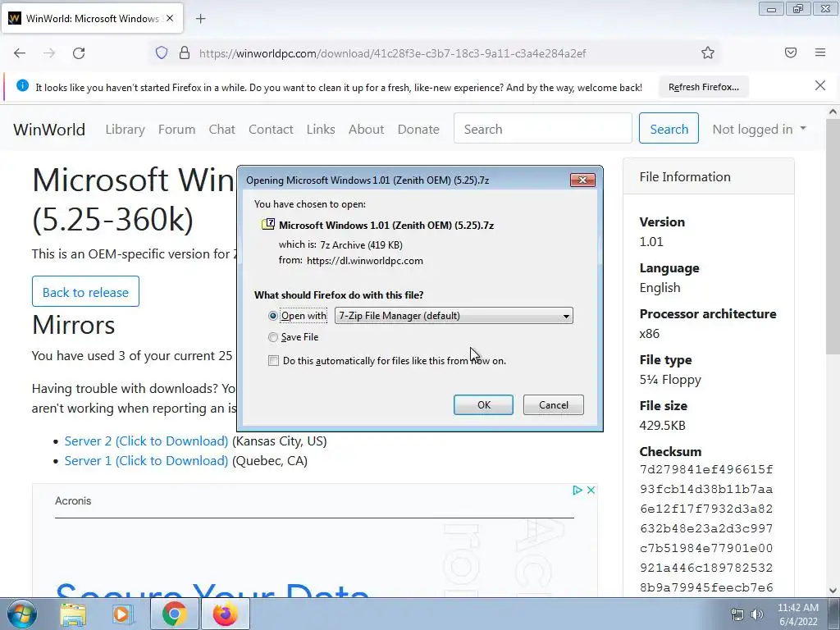Screen dimensions: 840x630
Task: Open the Contact page
Action: (271, 129)
